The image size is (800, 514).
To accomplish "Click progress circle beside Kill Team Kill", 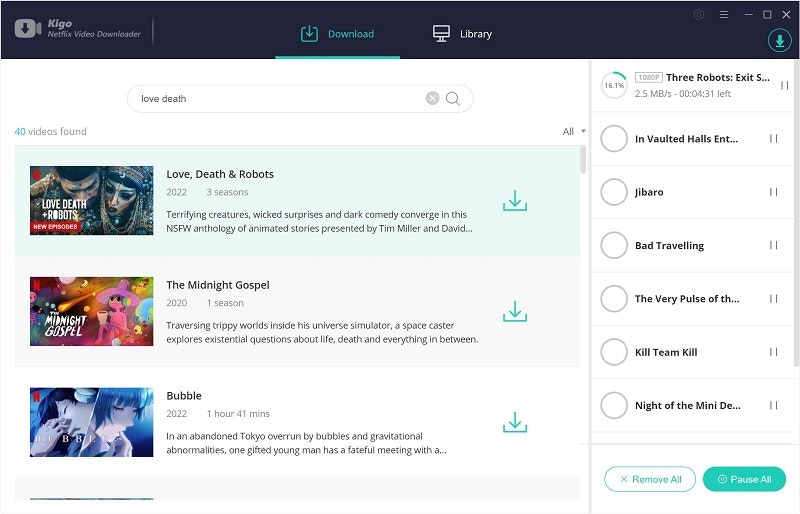I will [614, 352].
